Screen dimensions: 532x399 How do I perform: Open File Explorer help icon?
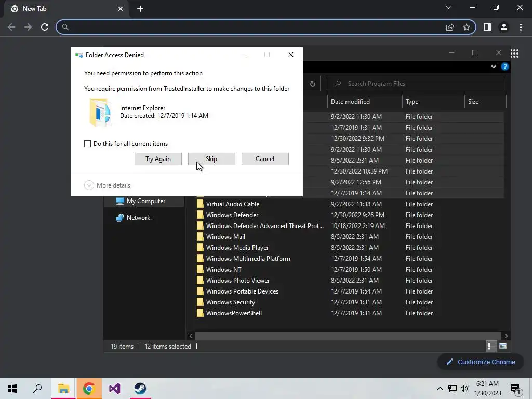click(x=505, y=66)
